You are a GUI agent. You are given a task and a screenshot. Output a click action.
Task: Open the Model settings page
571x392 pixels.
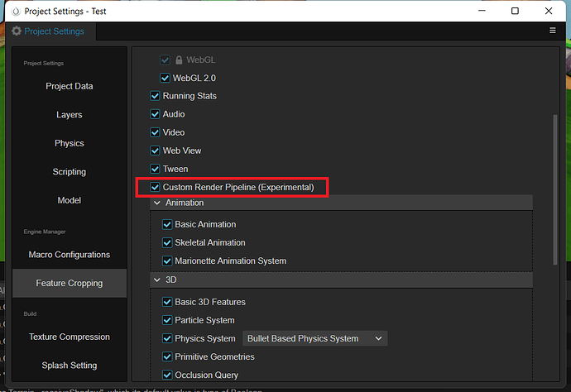(x=70, y=200)
